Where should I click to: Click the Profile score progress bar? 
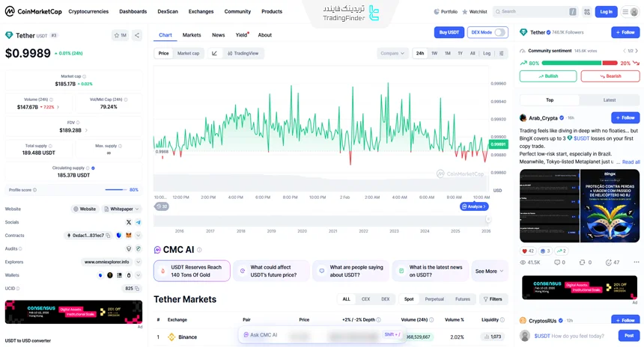coord(116,189)
